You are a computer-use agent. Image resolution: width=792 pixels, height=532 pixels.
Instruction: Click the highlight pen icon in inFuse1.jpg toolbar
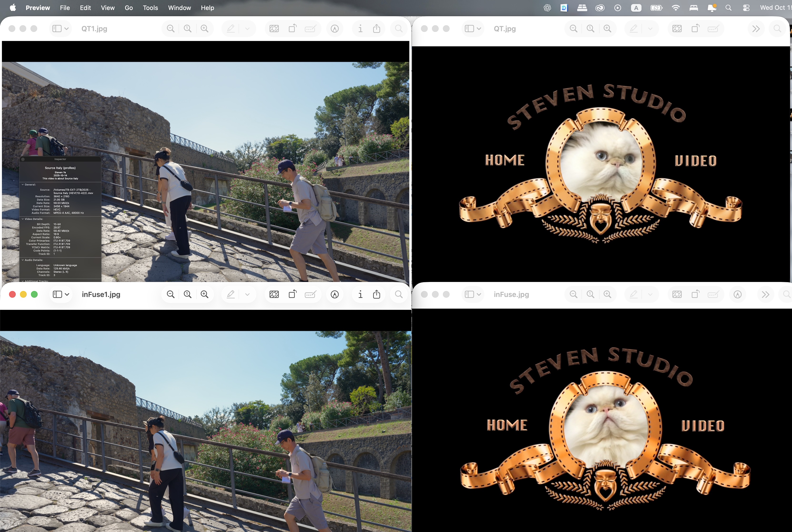pos(231,295)
